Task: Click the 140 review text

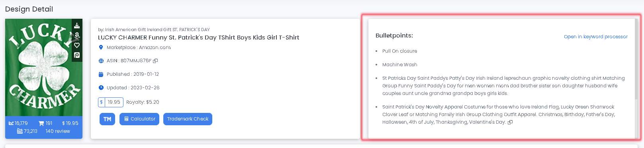Action: [x=58, y=131]
